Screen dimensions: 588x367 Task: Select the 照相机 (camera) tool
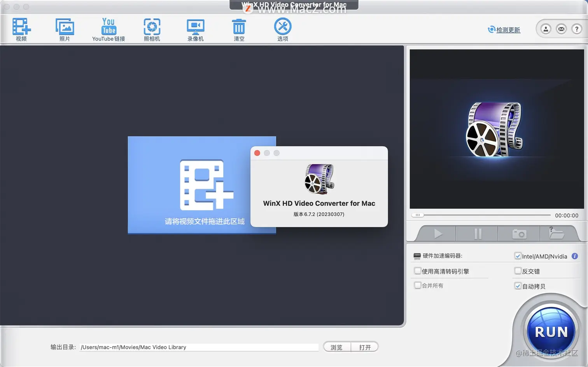tap(152, 29)
